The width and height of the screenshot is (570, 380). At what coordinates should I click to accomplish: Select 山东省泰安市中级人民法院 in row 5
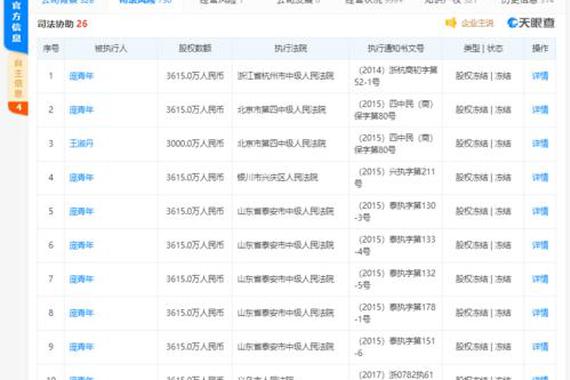285,211
